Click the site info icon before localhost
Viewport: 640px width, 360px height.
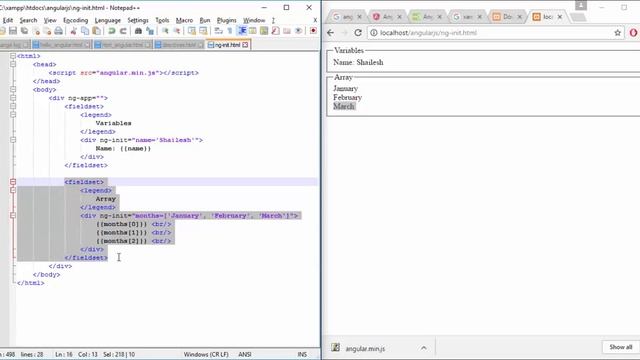pos(373,33)
